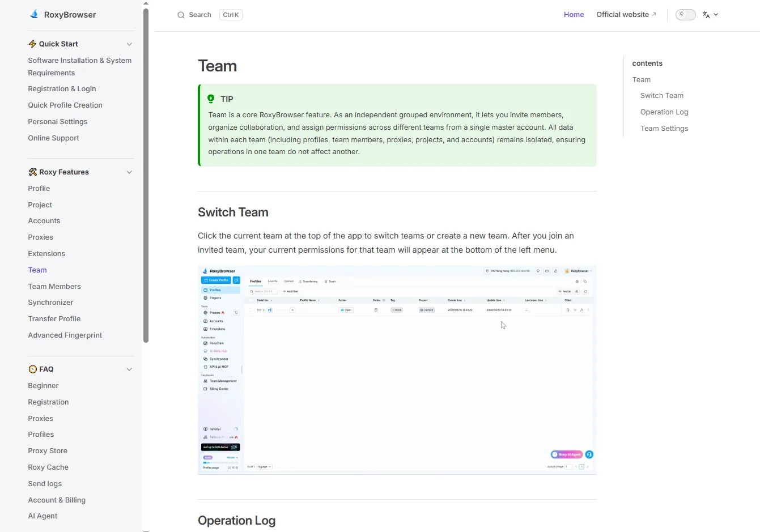This screenshot has width=760, height=532.
Task: Open Software Installation & System Requirements page
Action: tap(80, 67)
